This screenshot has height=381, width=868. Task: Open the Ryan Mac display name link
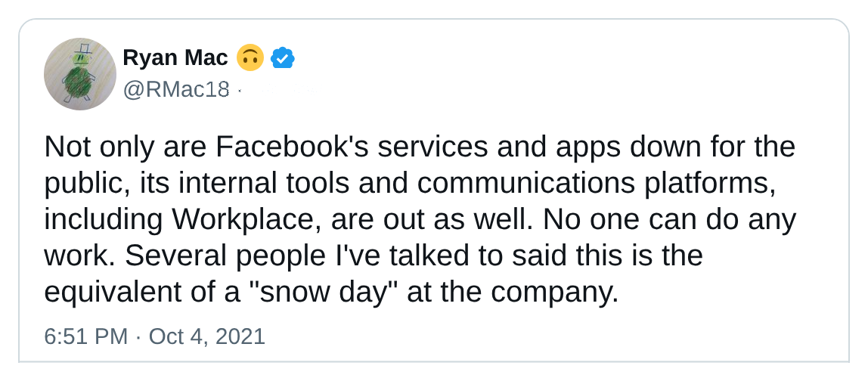[x=175, y=57]
